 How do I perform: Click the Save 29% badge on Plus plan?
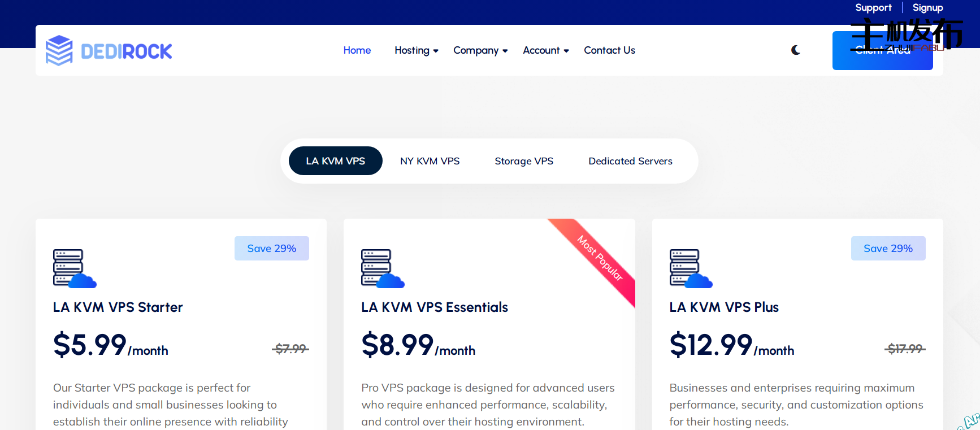888,249
